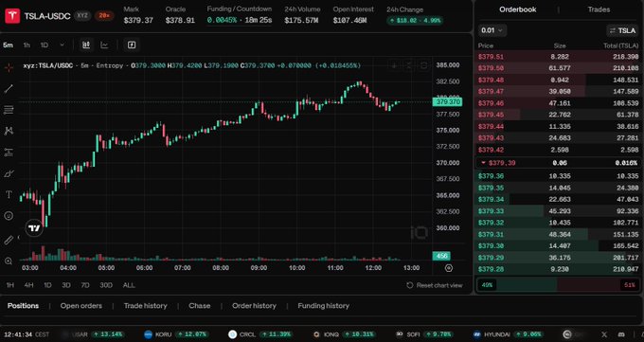Set chart range to 1H

click(x=9, y=285)
